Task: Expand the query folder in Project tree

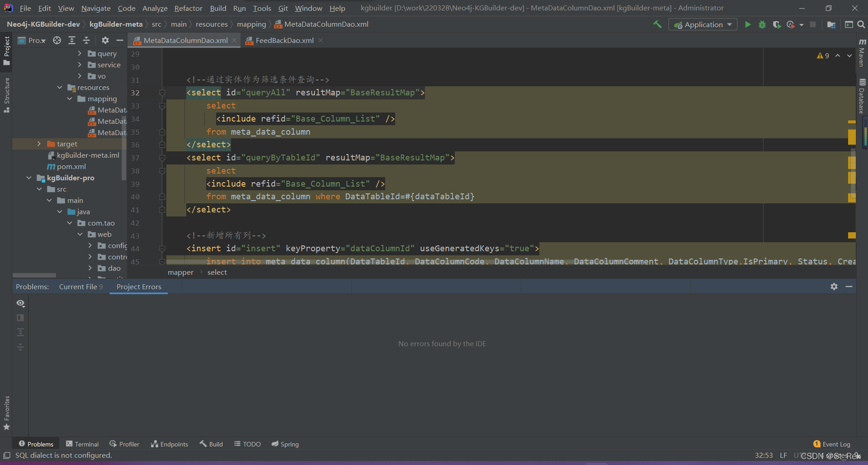Action: [x=80, y=53]
